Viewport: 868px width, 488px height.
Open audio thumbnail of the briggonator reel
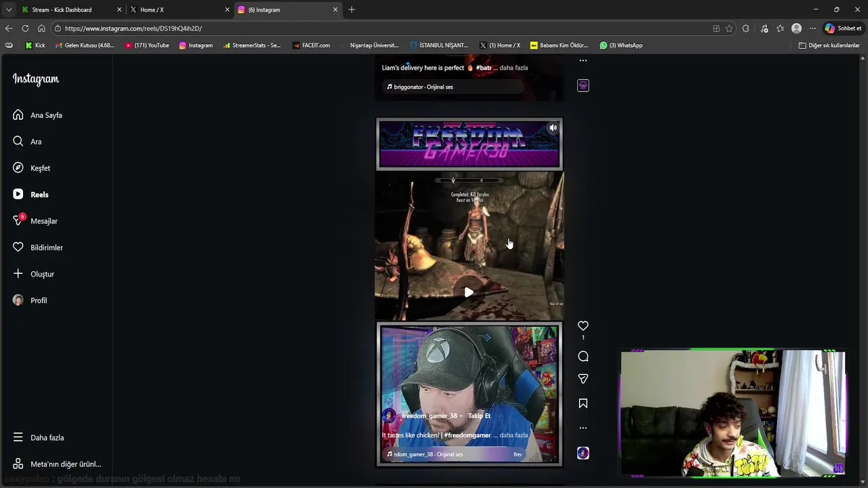coord(583,85)
